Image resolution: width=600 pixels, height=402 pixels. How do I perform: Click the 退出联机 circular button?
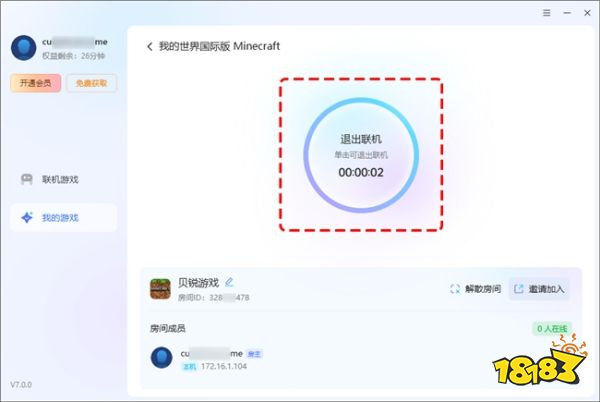tap(361, 155)
